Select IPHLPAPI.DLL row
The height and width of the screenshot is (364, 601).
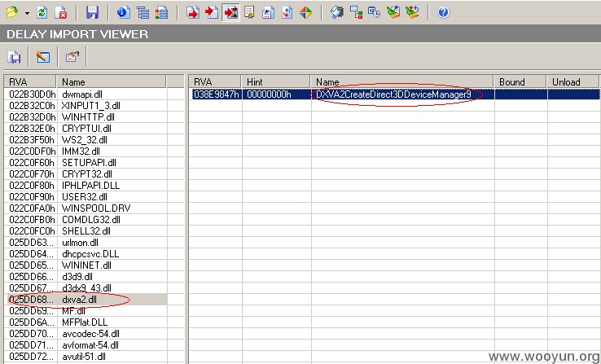(86, 186)
